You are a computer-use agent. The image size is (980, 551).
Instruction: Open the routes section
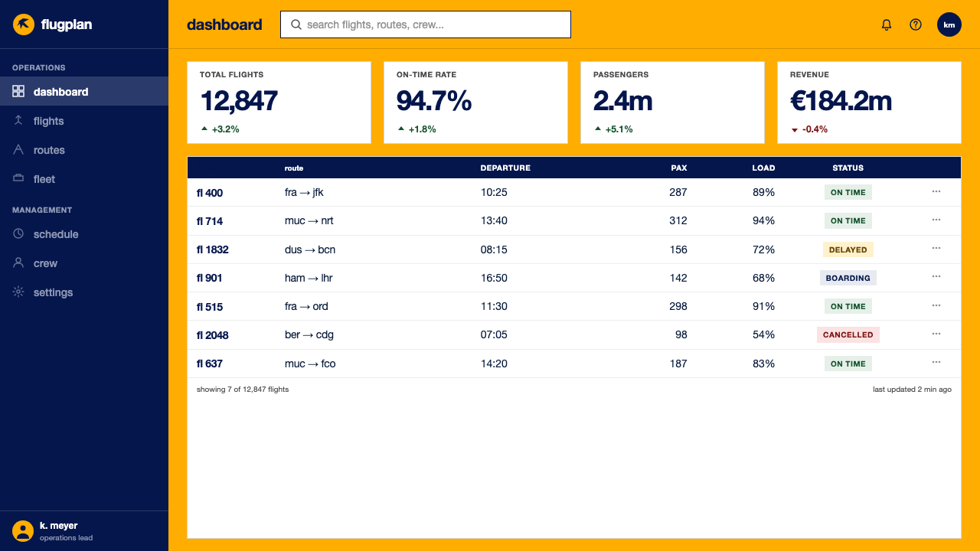point(84,149)
